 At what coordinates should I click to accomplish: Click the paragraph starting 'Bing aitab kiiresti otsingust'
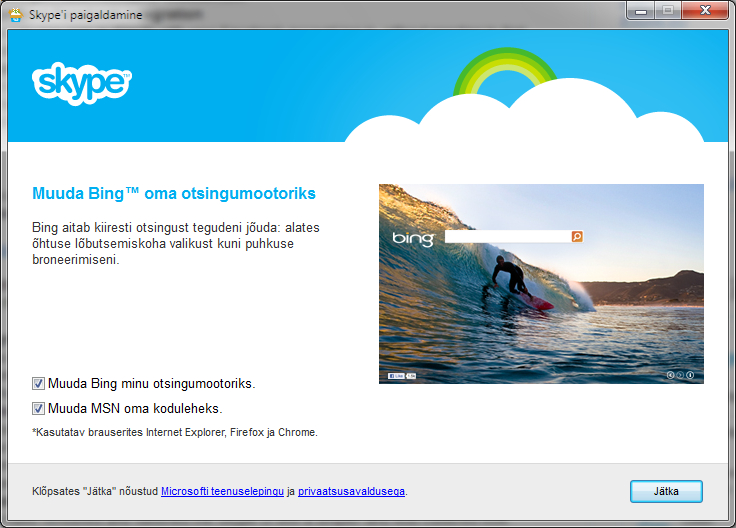click(176, 244)
